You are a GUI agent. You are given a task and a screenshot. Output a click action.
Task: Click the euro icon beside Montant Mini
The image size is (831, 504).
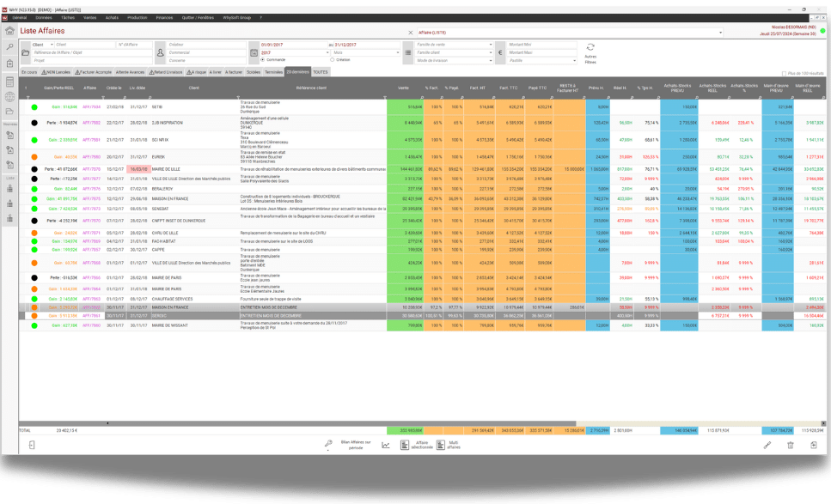(x=500, y=53)
